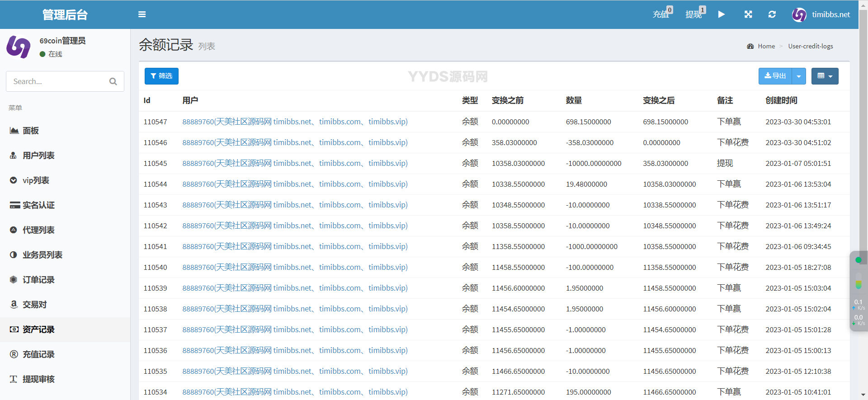Open the 筛选 filter button
The width and height of the screenshot is (868, 400).
[x=161, y=76]
